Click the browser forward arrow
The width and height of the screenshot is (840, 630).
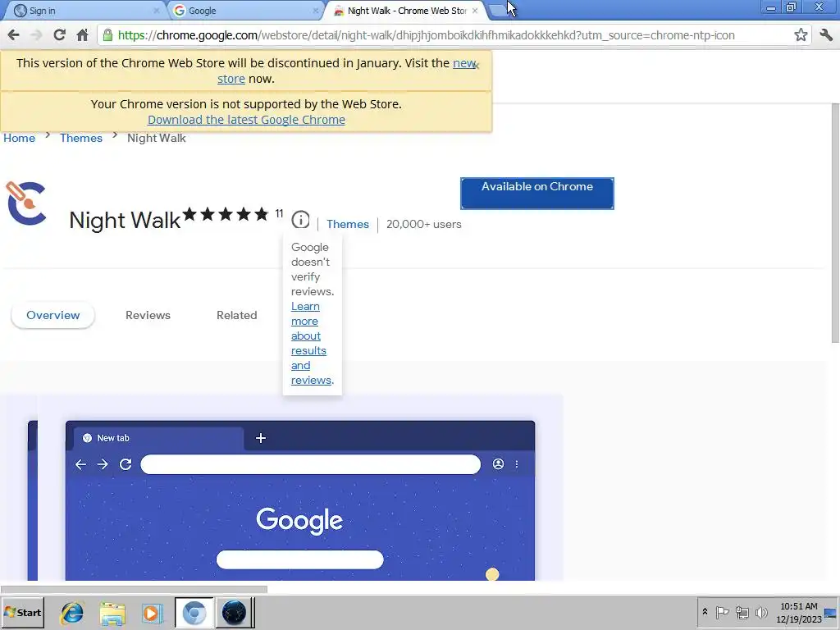point(36,35)
